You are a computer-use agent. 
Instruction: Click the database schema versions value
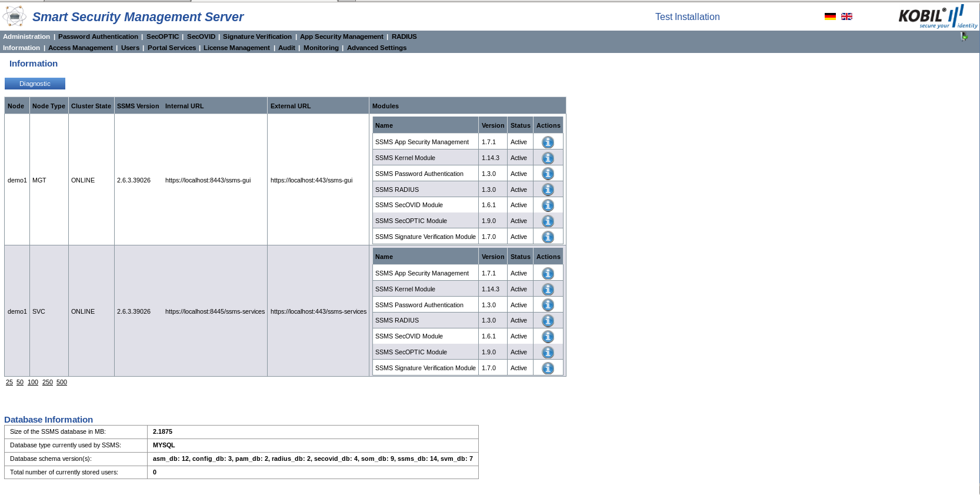coord(313,459)
